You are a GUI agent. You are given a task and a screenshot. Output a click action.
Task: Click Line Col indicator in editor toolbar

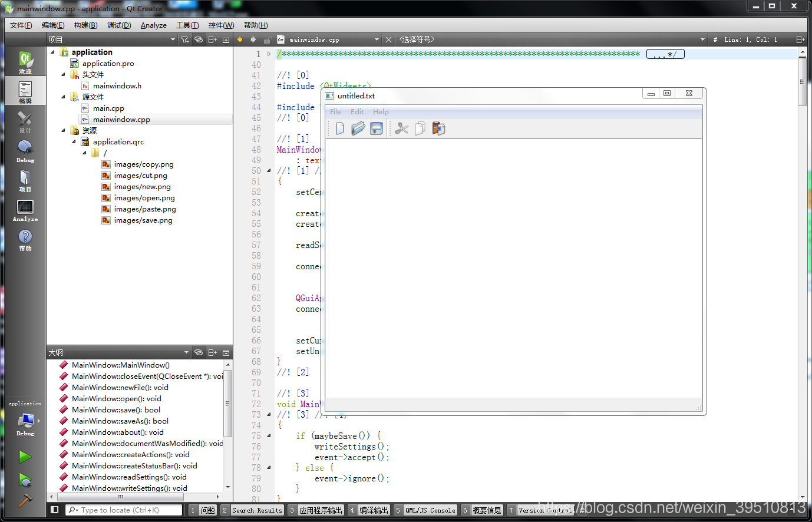(x=751, y=39)
